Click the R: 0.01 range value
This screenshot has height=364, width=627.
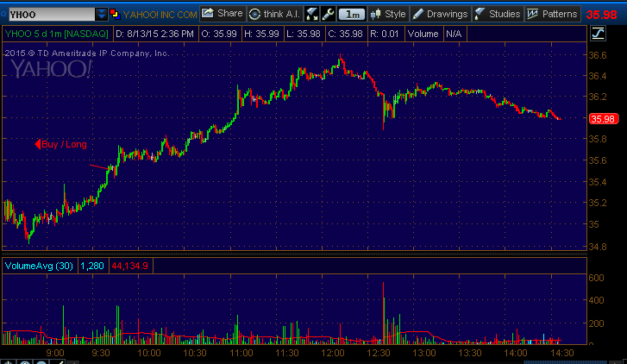tap(385, 34)
